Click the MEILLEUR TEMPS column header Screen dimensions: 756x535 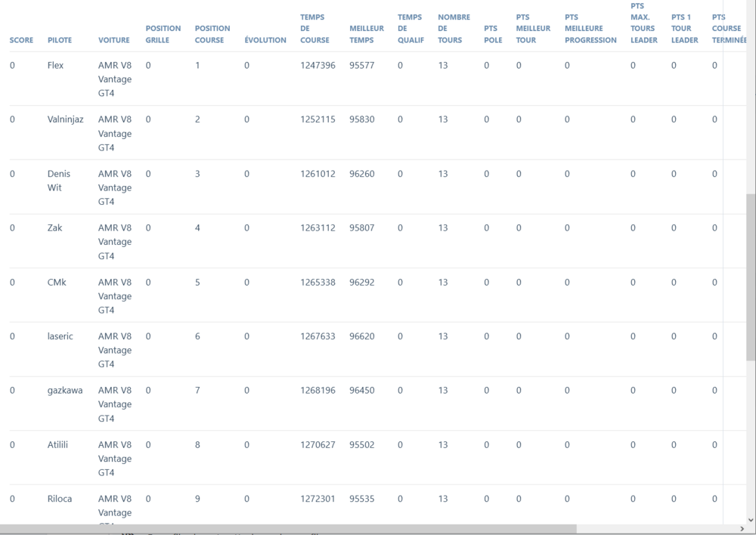tap(366, 34)
